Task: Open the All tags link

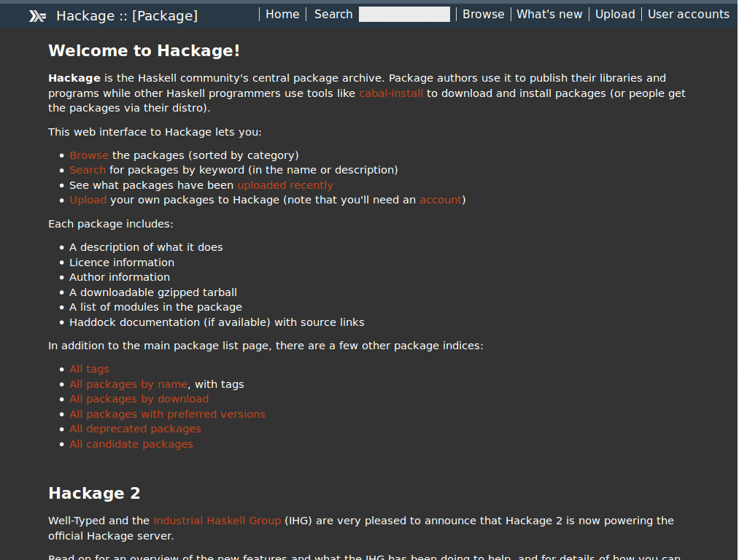Action: (89, 369)
